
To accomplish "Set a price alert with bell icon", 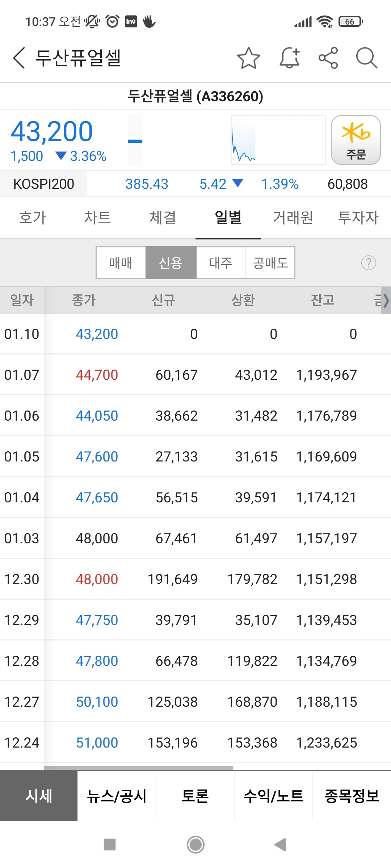I will click(x=290, y=58).
